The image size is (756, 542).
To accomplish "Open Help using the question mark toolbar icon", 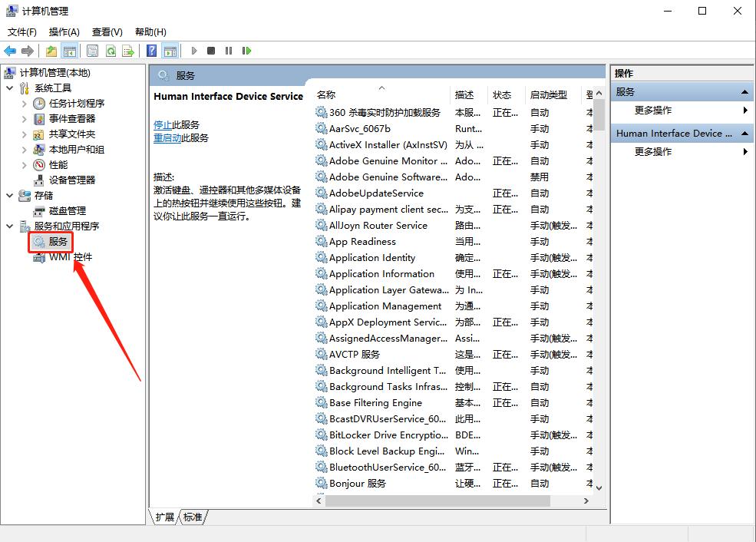I will click(151, 50).
